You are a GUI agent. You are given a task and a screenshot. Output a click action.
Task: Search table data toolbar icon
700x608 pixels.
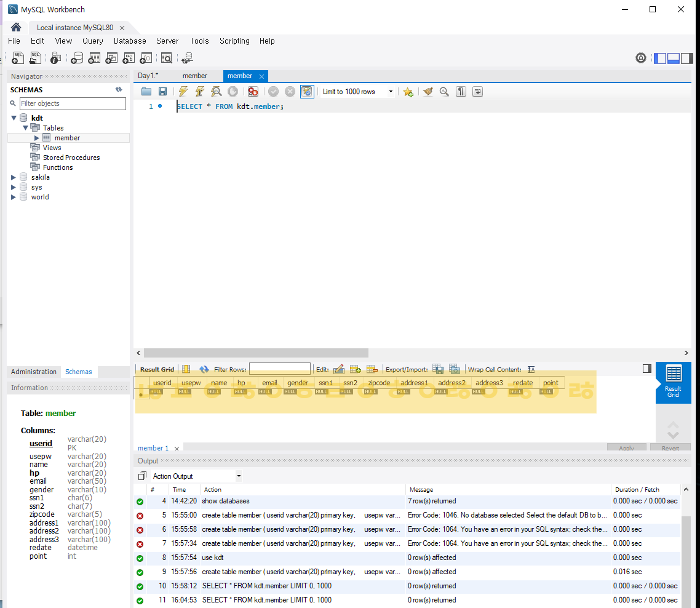tap(167, 58)
